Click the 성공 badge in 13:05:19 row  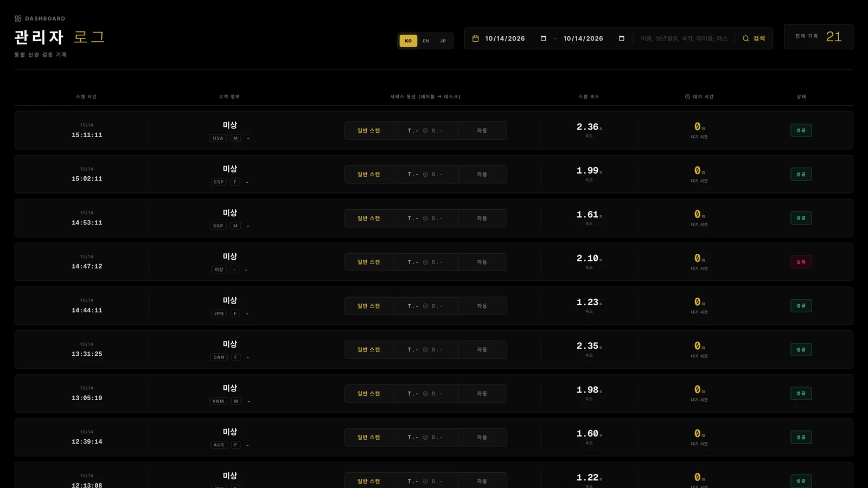click(801, 394)
